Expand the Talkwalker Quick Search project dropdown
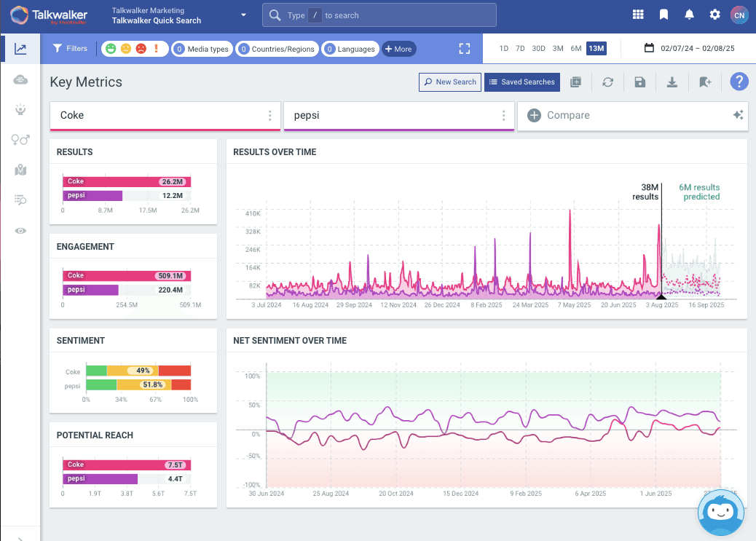This screenshot has height=541, width=756. pos(243,15)
